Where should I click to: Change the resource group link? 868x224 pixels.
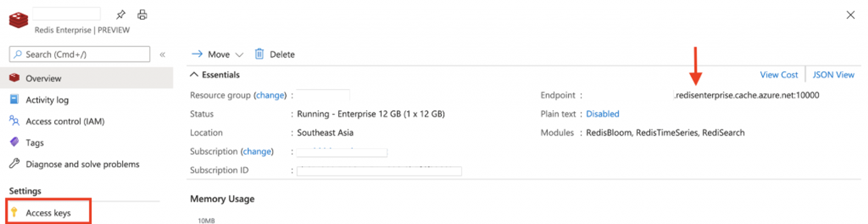tap(270, 95)
